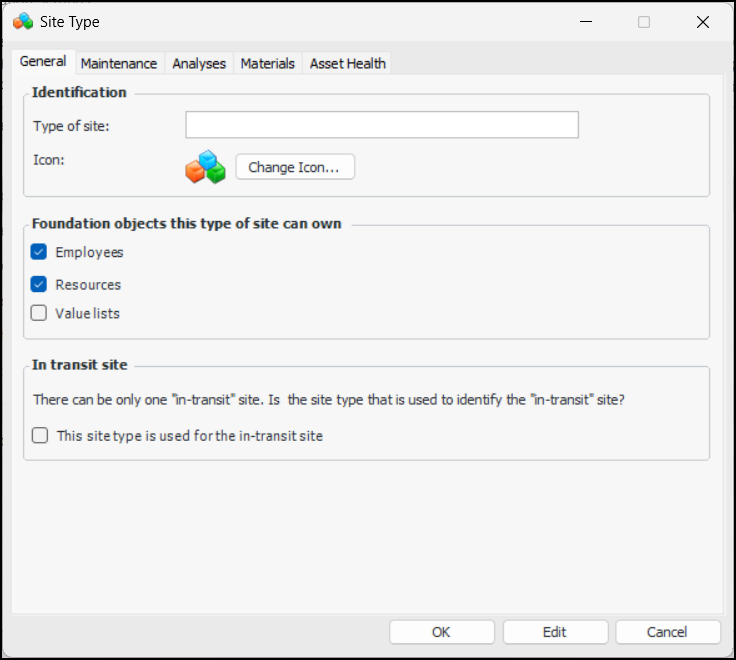Enable the Value lists checkbox
The width and height of the screenshot is (736, 660).
point(39,313)
